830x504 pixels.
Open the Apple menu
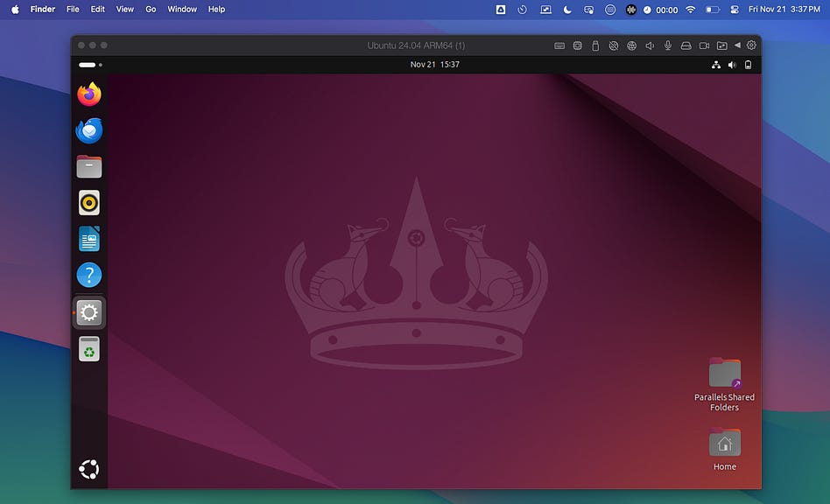(x=16, y=10)
